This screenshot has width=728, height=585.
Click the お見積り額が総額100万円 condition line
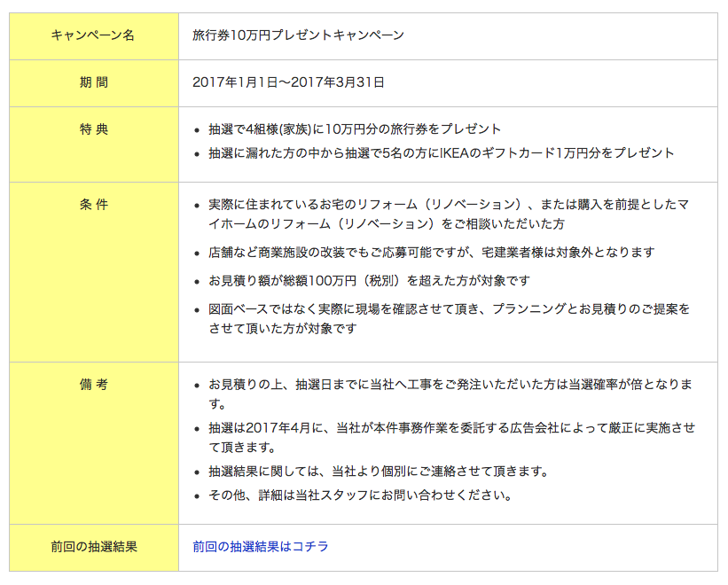[369, 281]
